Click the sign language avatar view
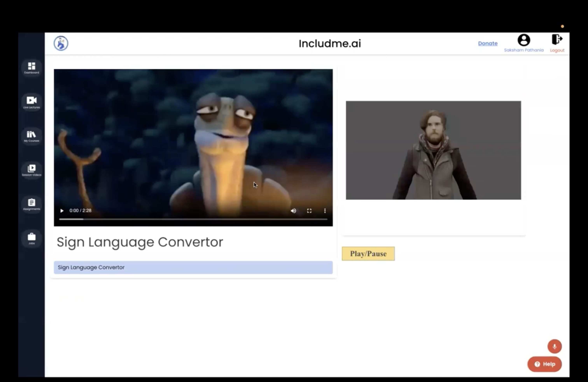The width and height of the screenshot is (588, 382). coord(433,150)
